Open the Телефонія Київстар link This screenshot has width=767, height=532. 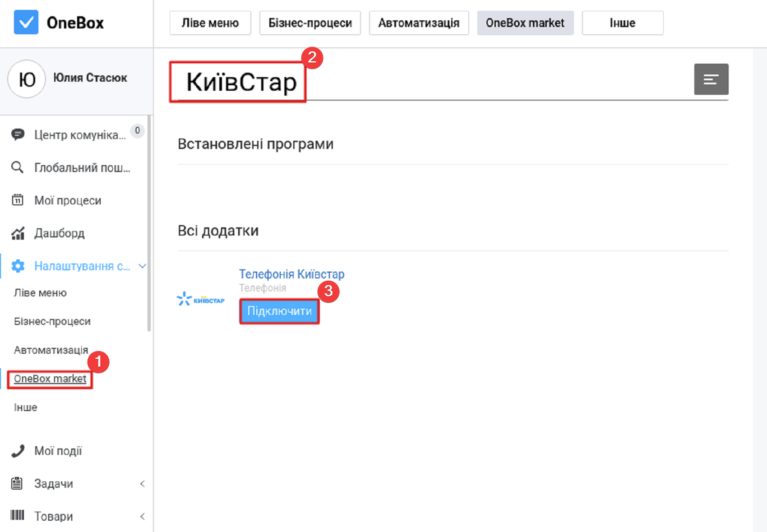click(291, 274)
